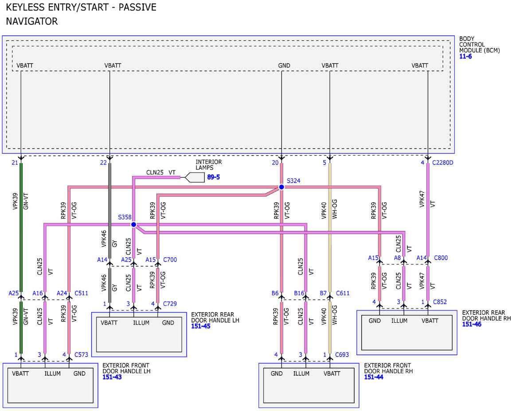Click the C729 connector label
The height and width of the screenshot is (411, 532).
[x=170, y=304]
